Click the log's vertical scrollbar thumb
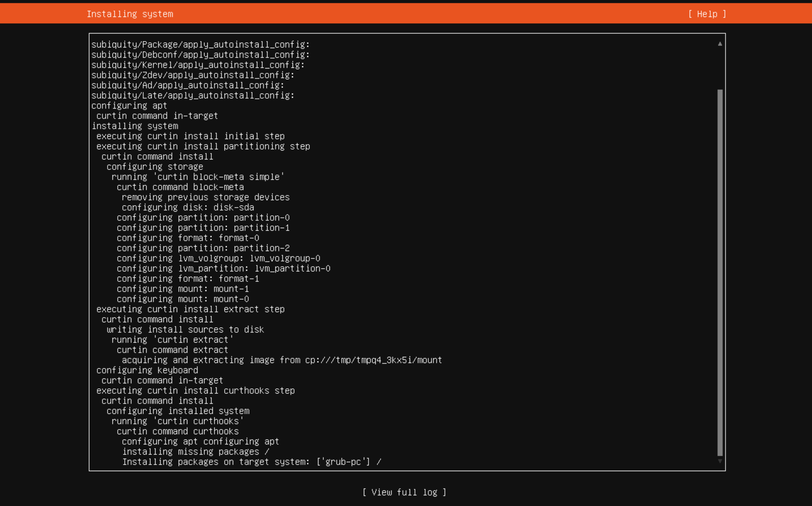 click(x=720, y=272)
